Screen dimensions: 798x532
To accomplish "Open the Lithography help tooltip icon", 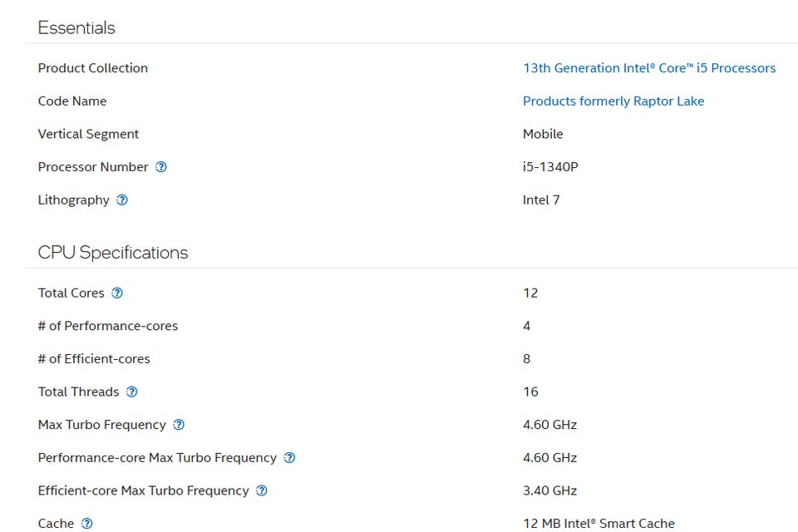I will click(x=122, y=200).
